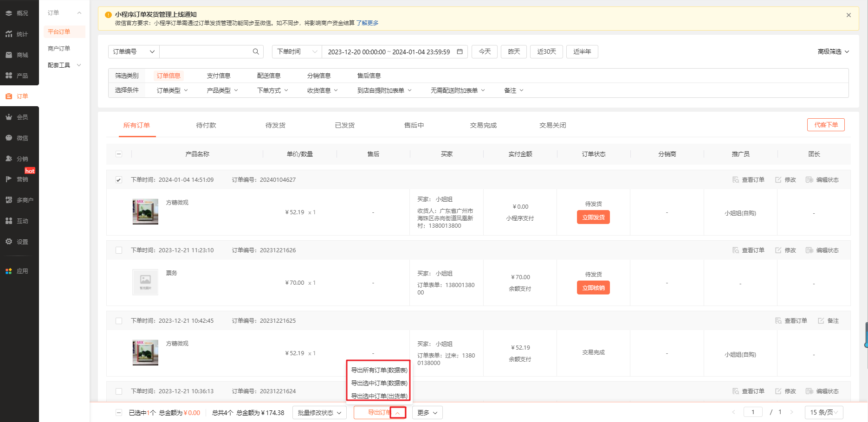
Task: Select 导出所有订单(数据表) menu item
Action: pos(379,370)
